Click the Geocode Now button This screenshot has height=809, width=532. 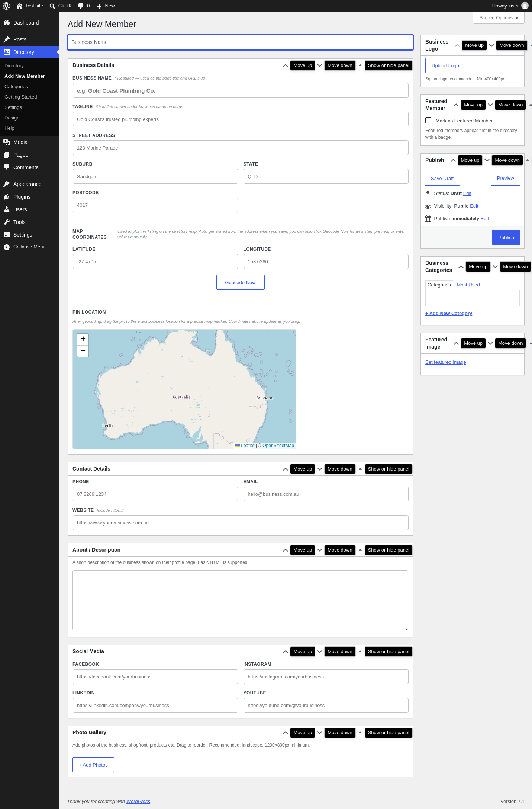(240, 282)
